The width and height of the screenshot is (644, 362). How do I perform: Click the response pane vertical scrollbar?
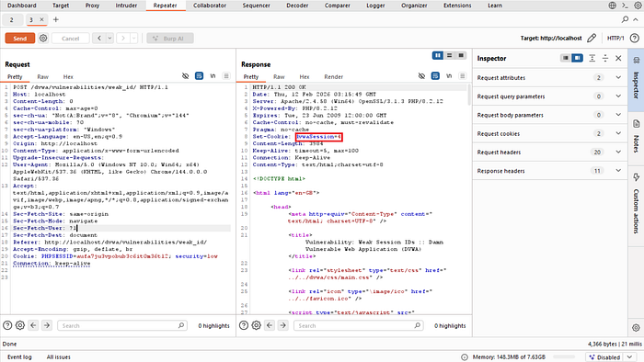point(469,96)
